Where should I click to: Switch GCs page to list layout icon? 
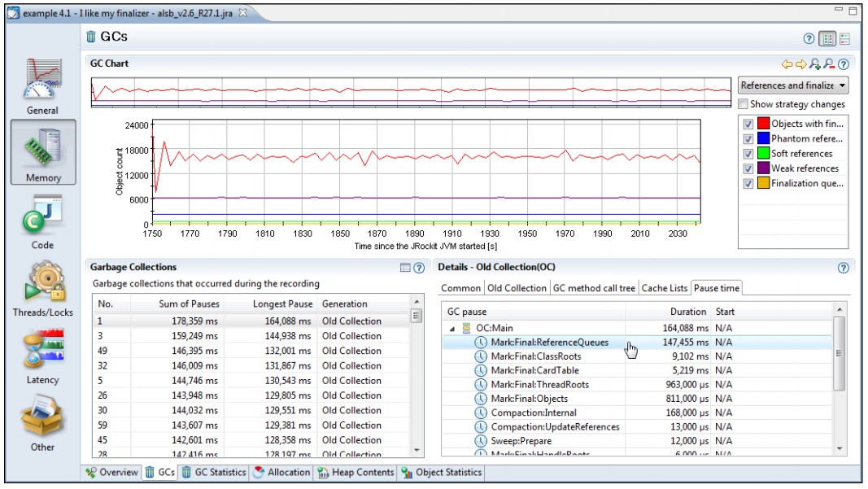click(844, 38)
